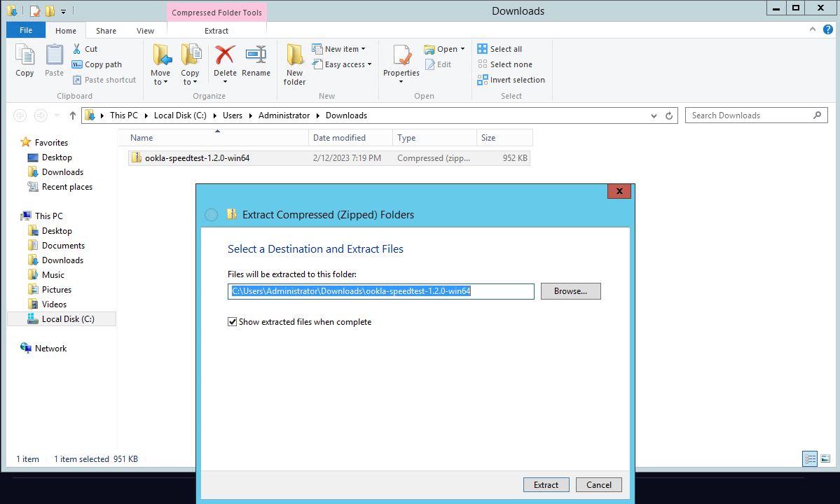Switch to the View ribbon tab
This screenshot has width=840, height=504.
click(145, 31)
